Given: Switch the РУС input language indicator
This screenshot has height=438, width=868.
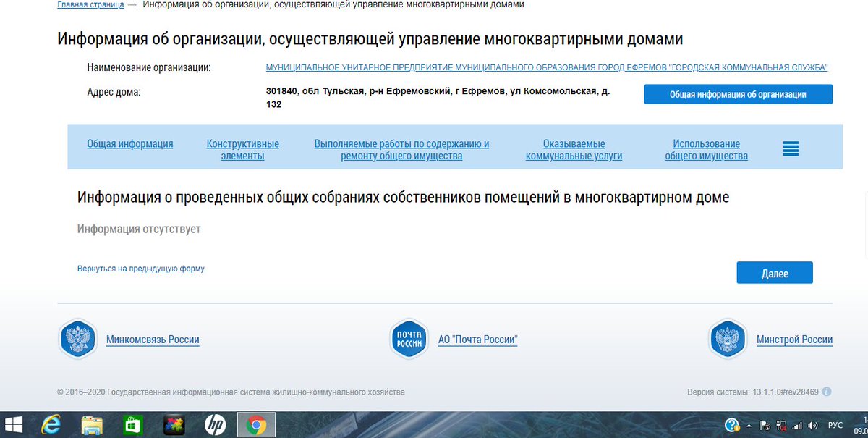Looking at the screenshot, I should point(835,426).
